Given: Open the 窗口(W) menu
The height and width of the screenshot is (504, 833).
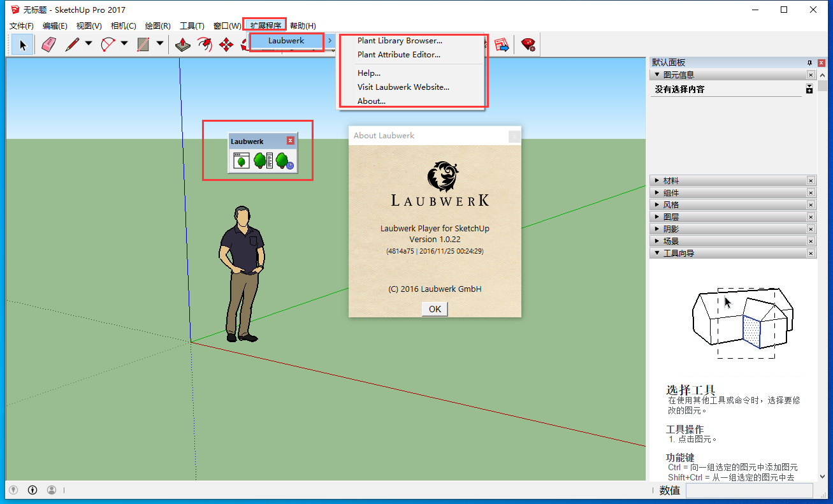Looking at the screenshot, I should [227, 26].
